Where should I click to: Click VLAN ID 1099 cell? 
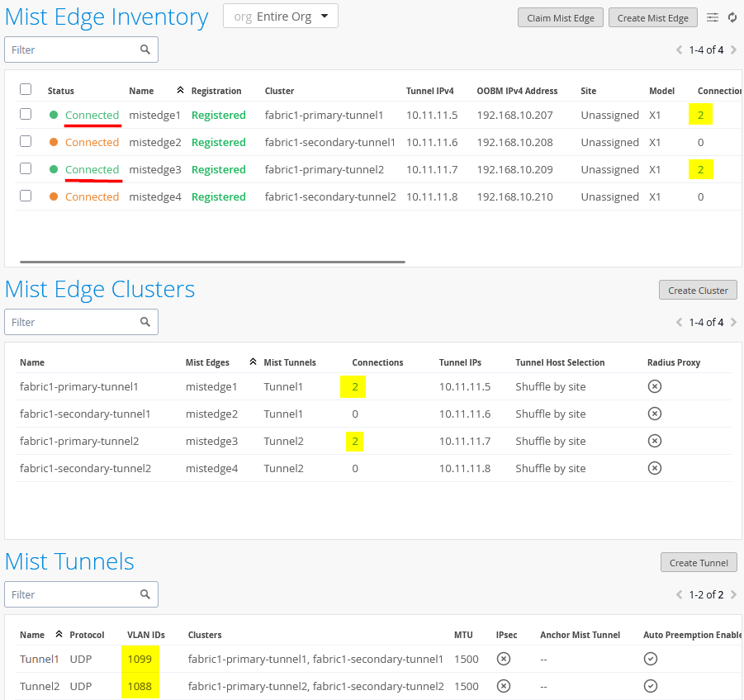pos(140,660)
